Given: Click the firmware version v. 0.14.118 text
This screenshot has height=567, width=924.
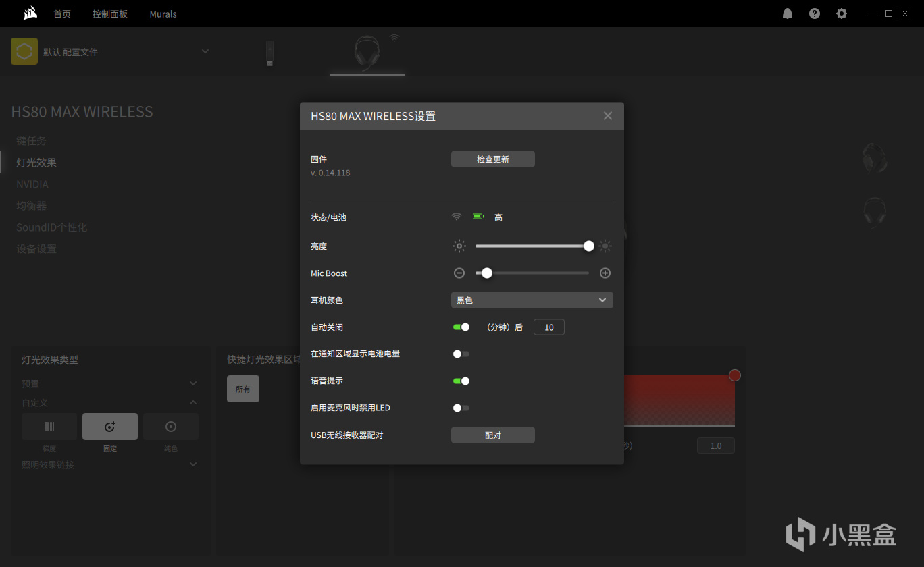Looking at the screenshot, I should (330, 173).
